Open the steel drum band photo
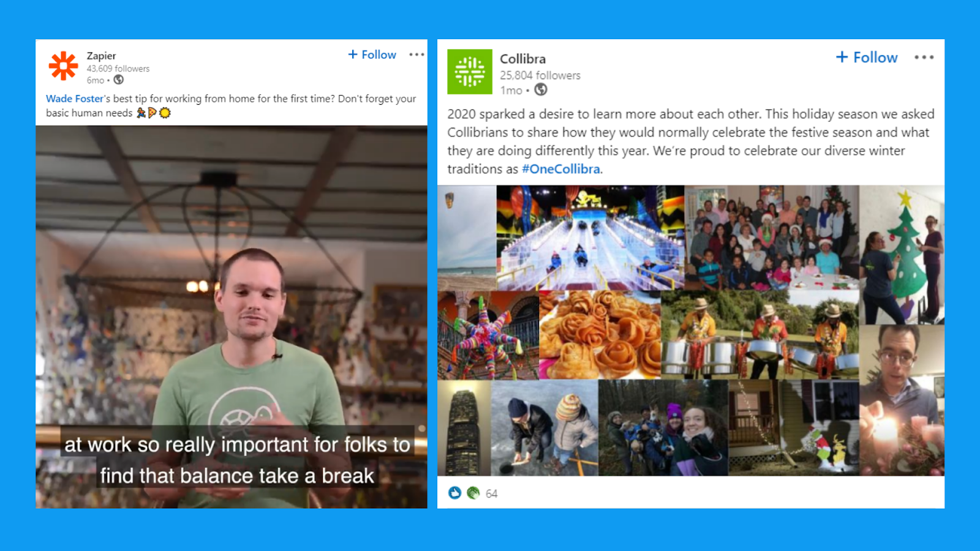The width and height of the screenshot is (980, 551). click(x=760, y=335)
